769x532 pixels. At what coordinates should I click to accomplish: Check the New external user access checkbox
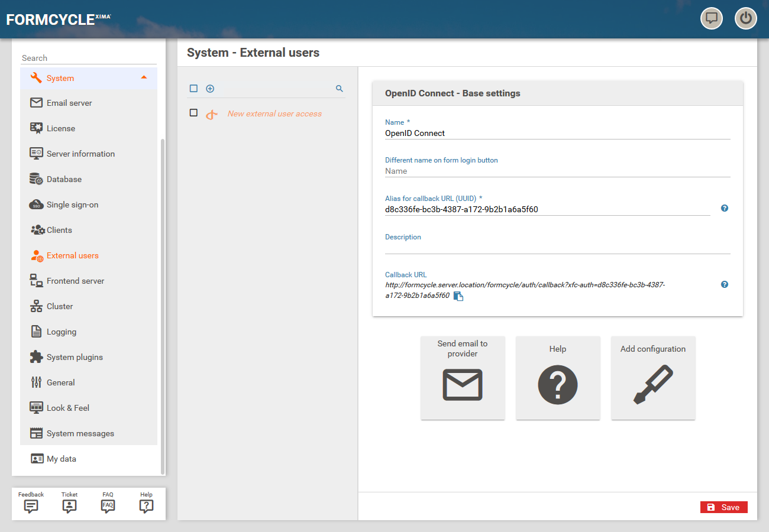(x=193, y=113)
